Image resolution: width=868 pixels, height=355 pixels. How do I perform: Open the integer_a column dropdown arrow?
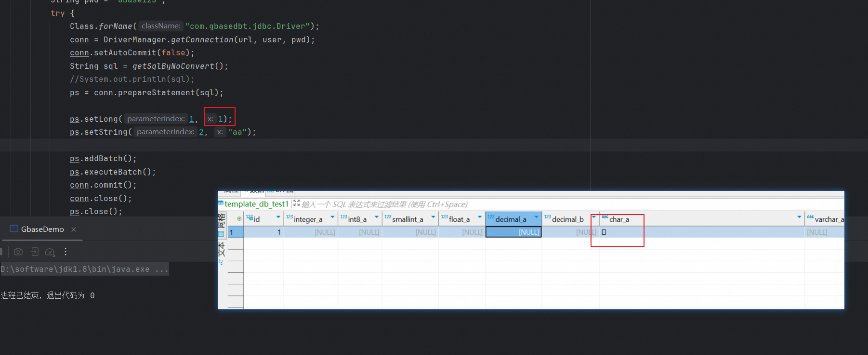pyautogui.click(x=332, y=217)
